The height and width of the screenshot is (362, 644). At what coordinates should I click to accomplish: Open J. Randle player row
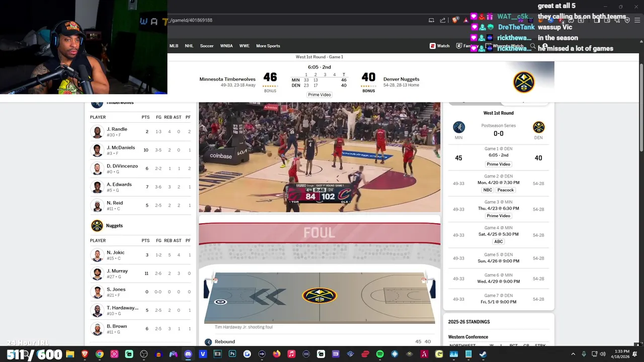(x=140, y=132)
